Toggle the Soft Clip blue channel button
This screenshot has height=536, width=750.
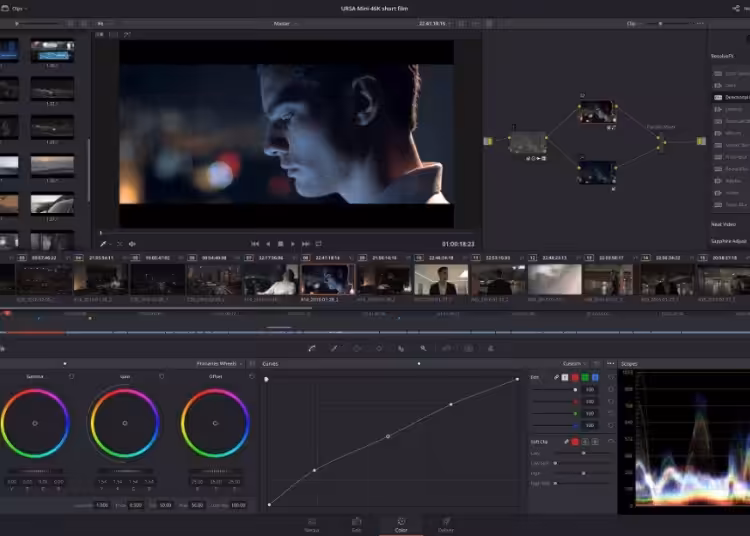coord(595,442)
